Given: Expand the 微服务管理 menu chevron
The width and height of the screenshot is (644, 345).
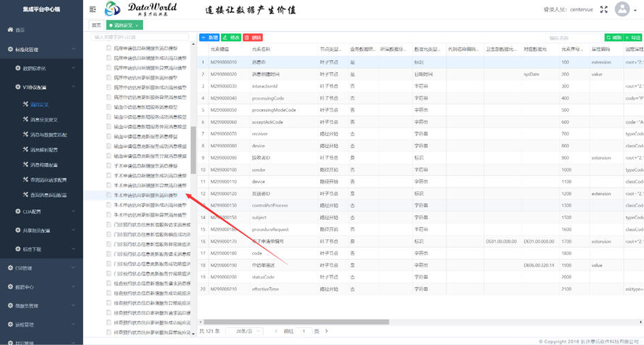Looking at the screenshot, I should tap(74, 305).
